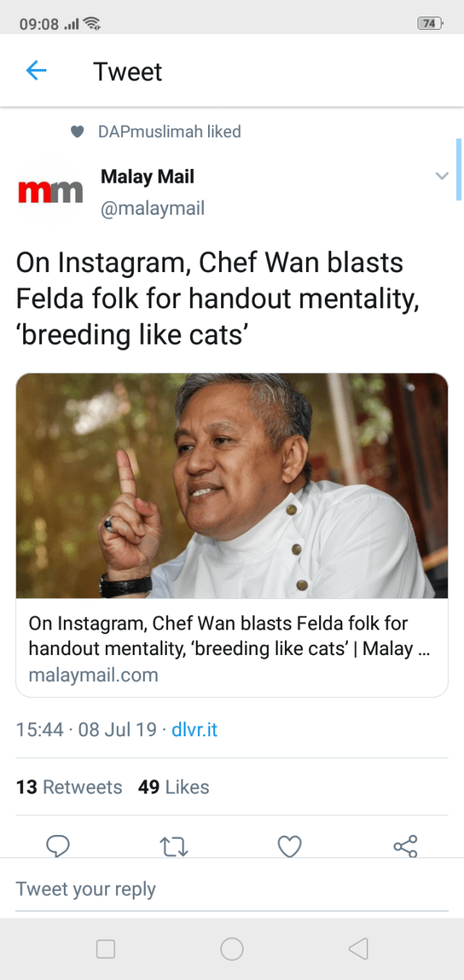Tap the retweet icon

coord(174,846)
